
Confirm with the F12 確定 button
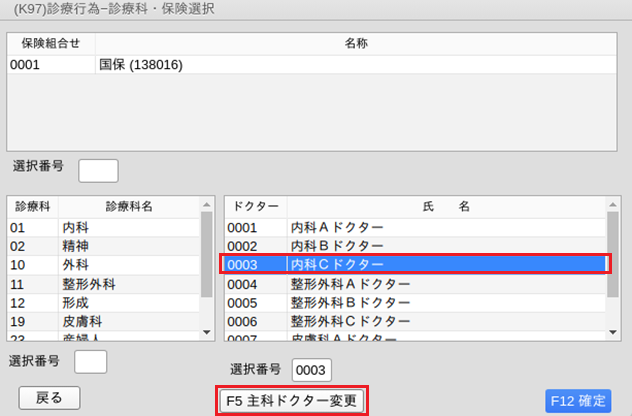point(579,401)
